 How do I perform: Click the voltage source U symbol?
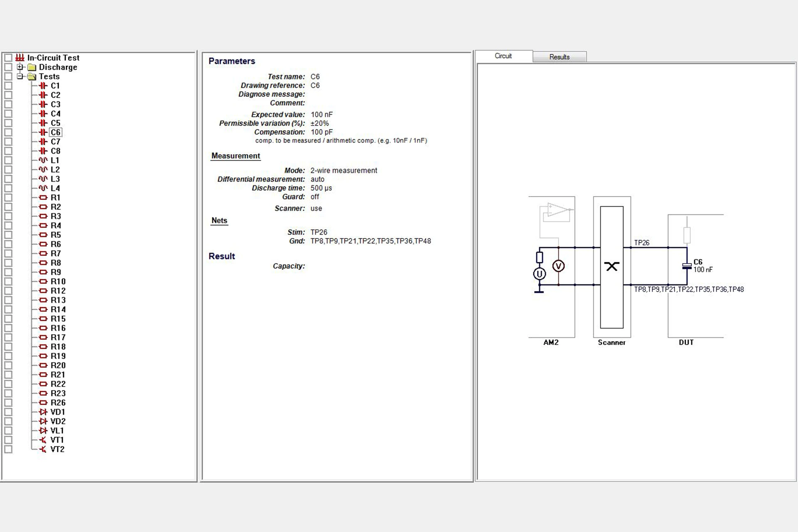coord(539,274)
